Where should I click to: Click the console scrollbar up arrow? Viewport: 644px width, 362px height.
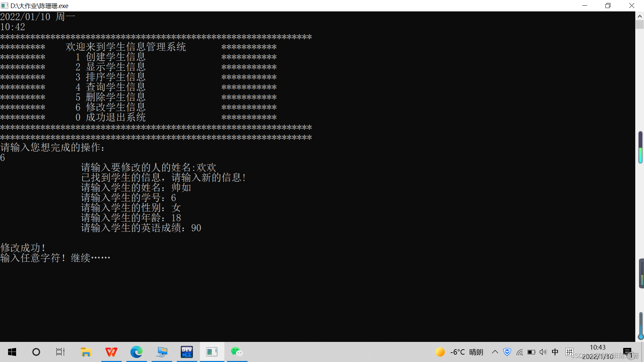(x=640, y=16)
